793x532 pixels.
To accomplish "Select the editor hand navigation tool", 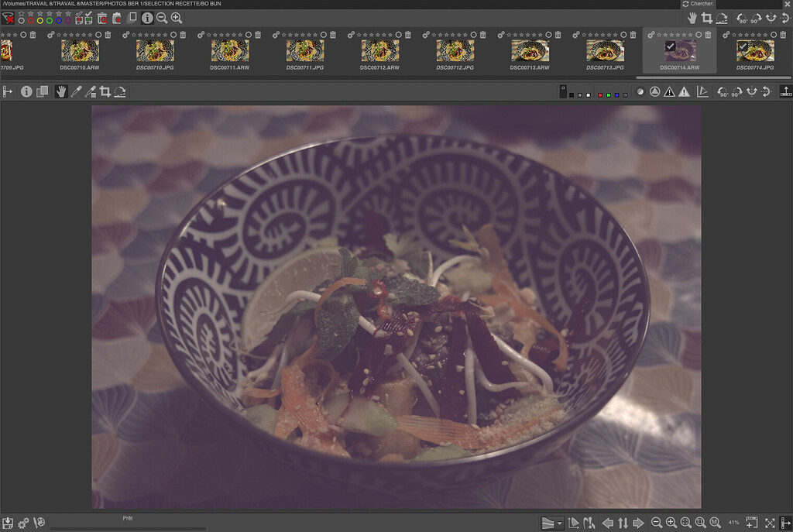I will [60, 91].
